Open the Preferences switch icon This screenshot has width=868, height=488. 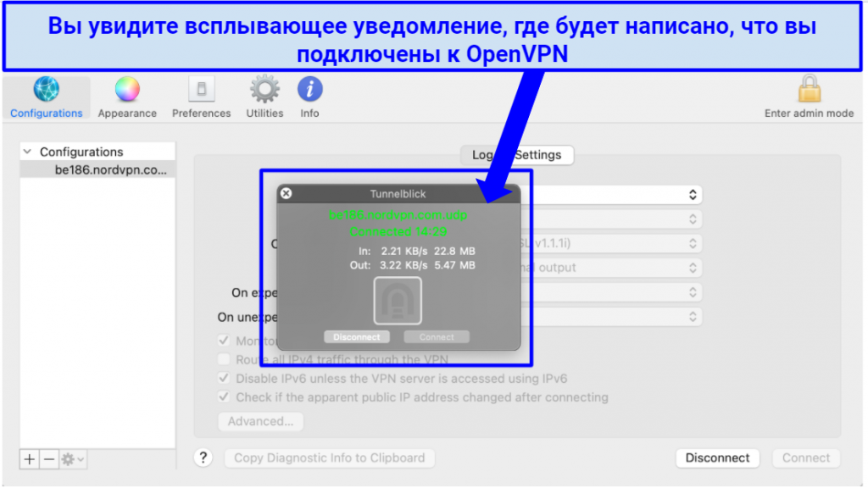click(201, 90)
